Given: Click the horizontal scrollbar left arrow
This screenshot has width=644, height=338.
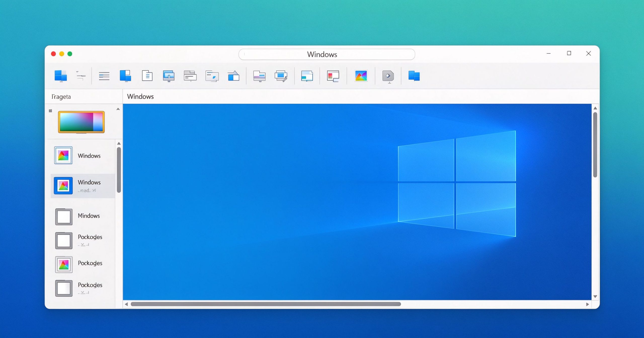Looking at the screenshot, I should tap(126, 304).
